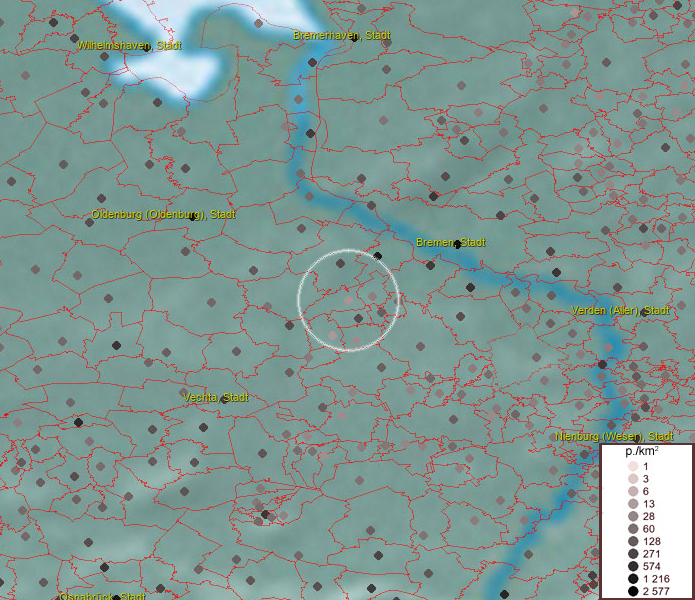
Task: Select the legend swatch for density 3
Action: coord(633,479)
